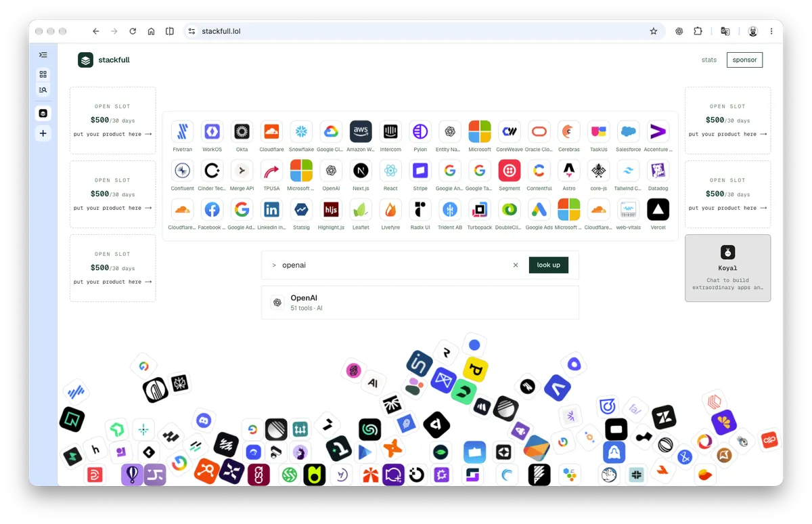Open the LinkedIn Insight icon
812x524 pixels.
pyautogui.click(x=271, y=210)
